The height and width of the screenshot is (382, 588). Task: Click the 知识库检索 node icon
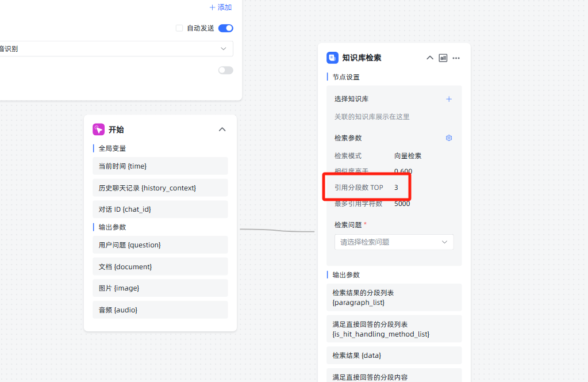pos(332,58)
